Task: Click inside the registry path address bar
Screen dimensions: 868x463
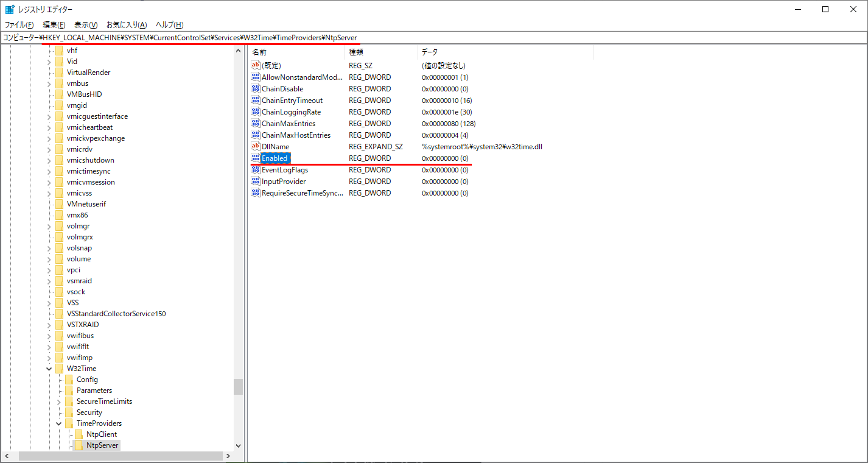Action: [x=472, y=38]
